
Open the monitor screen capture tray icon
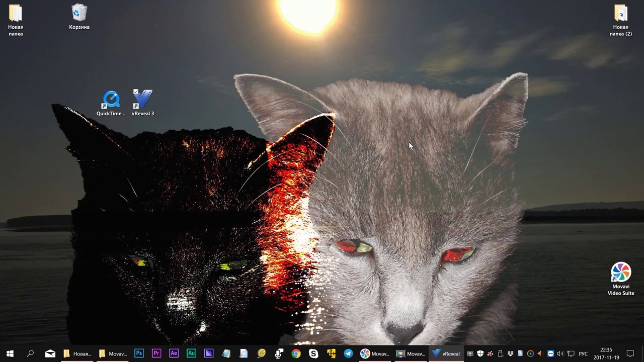(x=470, y=353)
